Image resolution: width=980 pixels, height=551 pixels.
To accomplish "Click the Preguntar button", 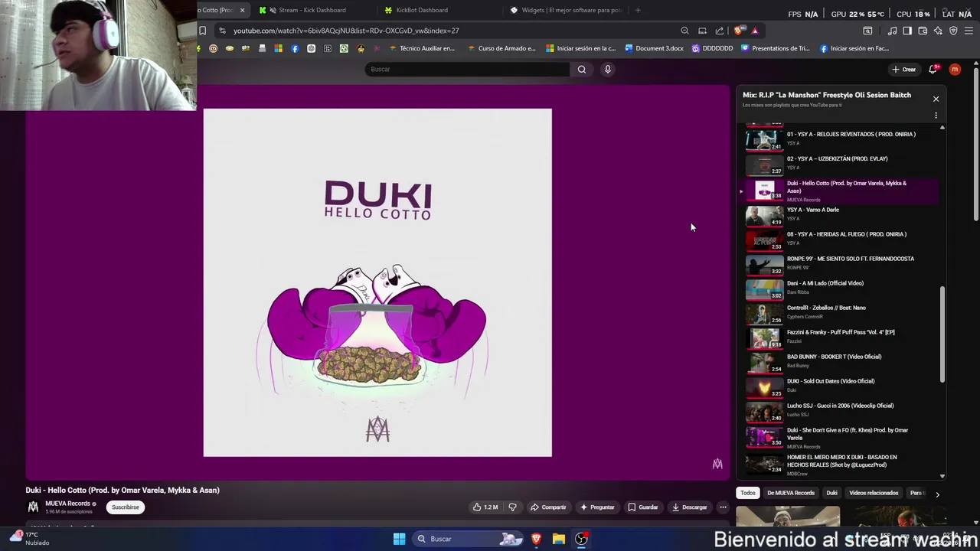I will click(597, 507).
